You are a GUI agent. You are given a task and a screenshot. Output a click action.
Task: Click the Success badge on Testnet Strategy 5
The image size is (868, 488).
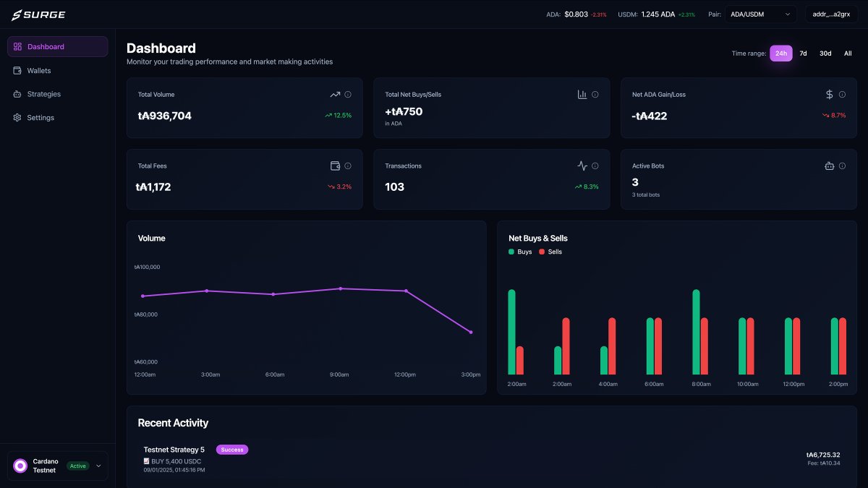click(x=232, y=450)
